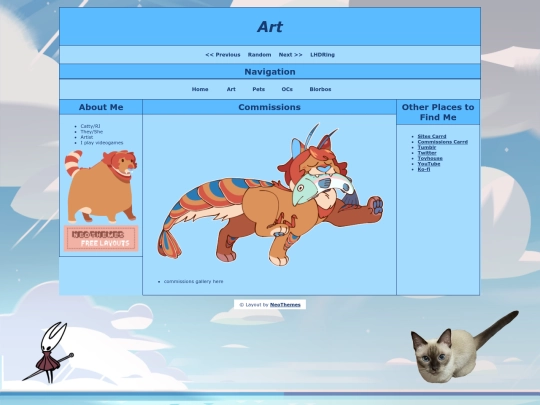Image resolution: width=540 pixels, height=405 pixels.
Task: Click the 'Commissions' section heading
Action: click(x=269, y=107)
